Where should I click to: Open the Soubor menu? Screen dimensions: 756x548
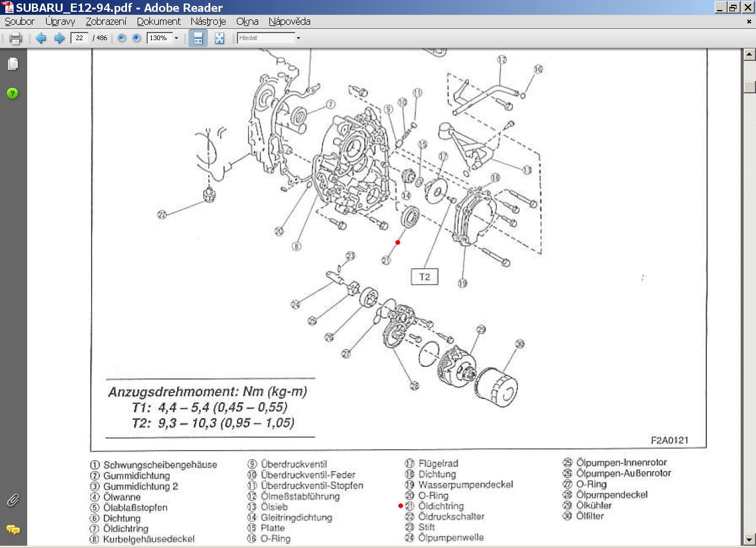pos(19,21)
